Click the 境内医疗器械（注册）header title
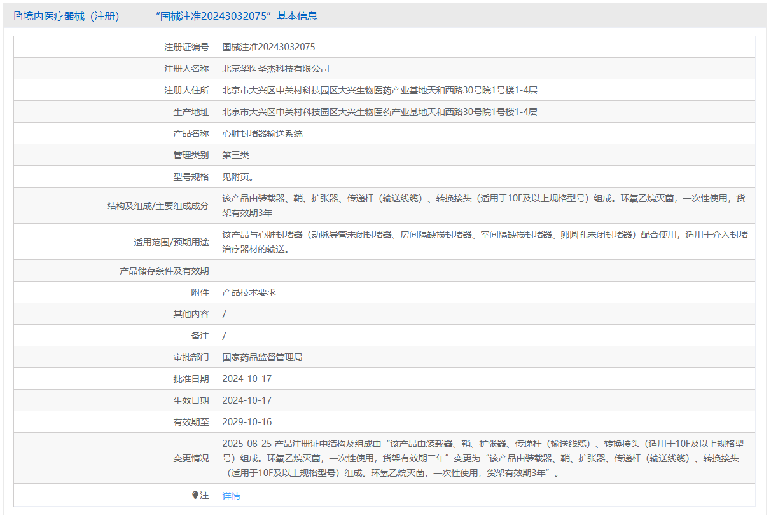 tap(71, 17)
